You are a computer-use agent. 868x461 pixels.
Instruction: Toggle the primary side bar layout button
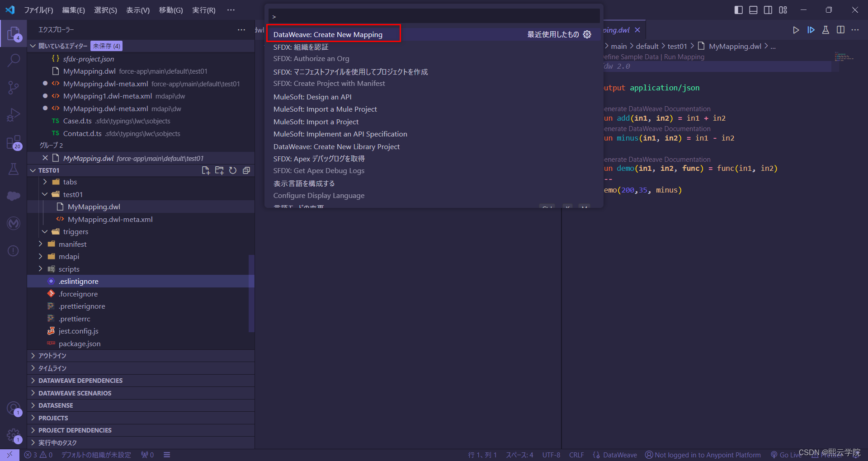(x=739, y=10)
